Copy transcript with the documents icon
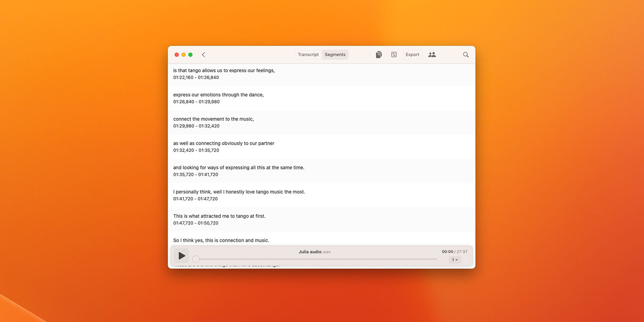The width and height of the screenshot is (644, 322). [379, 55]
